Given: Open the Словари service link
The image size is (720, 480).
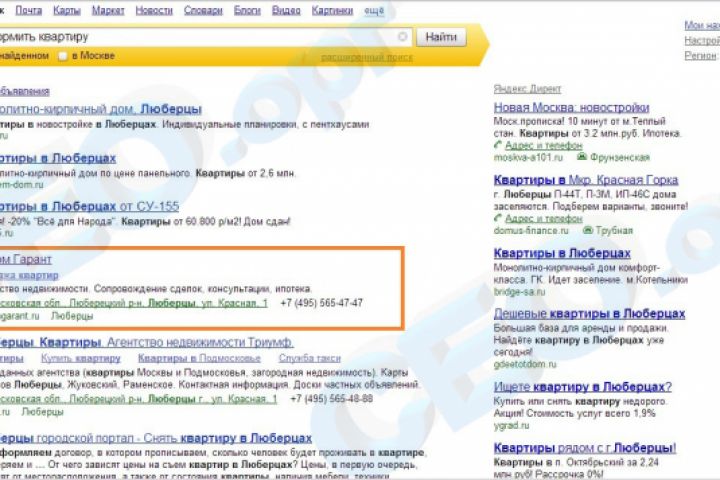Looking at the screenshot, I should click(203, 10).
